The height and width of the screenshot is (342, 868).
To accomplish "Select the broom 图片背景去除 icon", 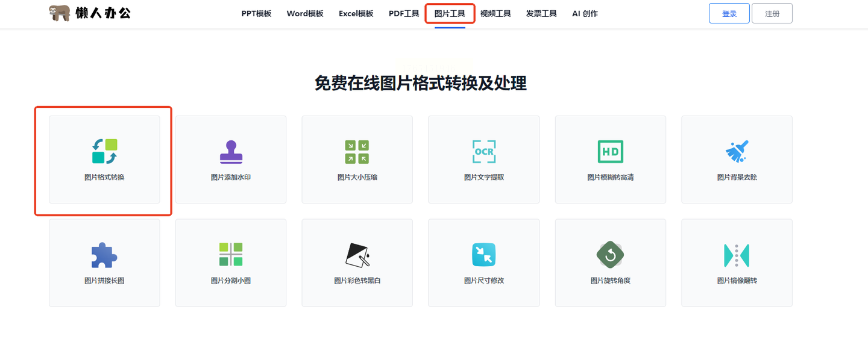I will 737,152.
